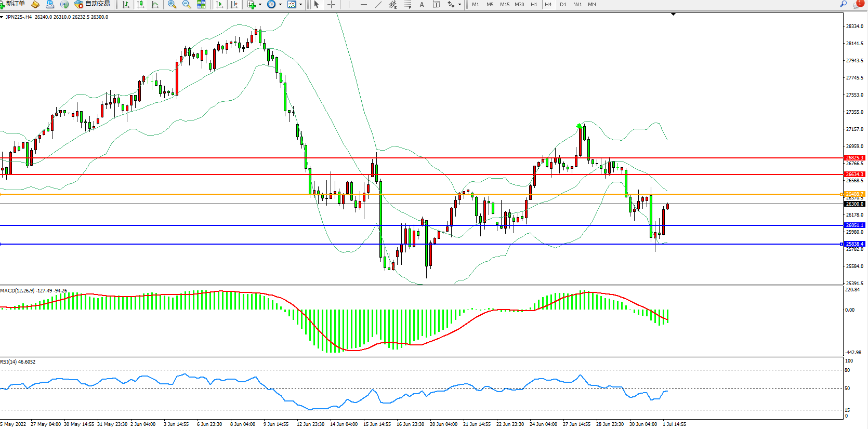Select the trendline drawing tool
The width and height of the screenshot is (868, 429).
(378, 4)
